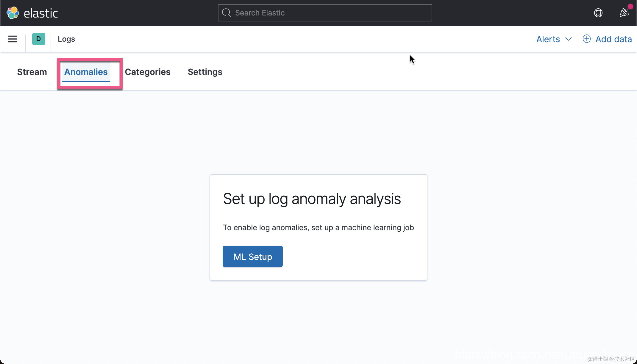Click the magnifier icon in search bar
Screen dimensions: 637x364
click(x=227, y=13)
